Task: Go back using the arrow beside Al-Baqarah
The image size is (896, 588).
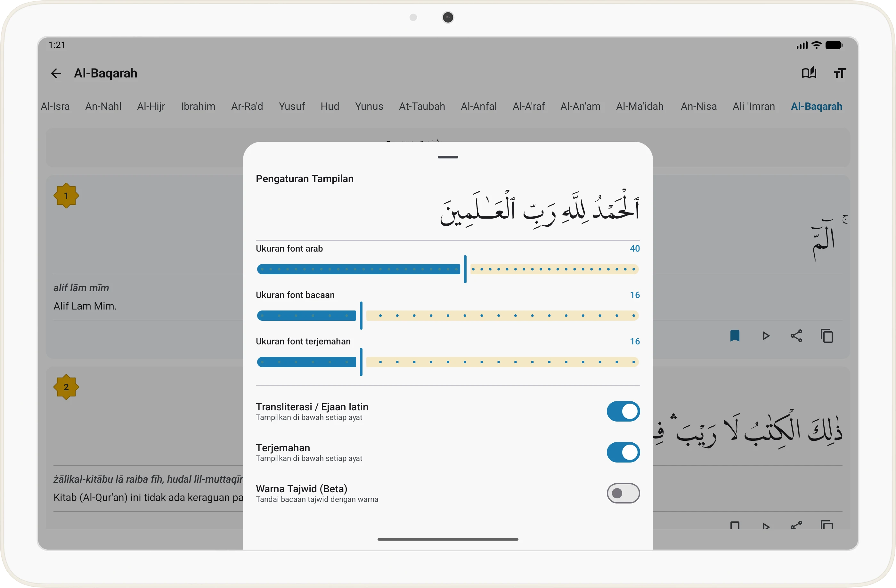Action: pyautogui.click(x=56, y=73)
